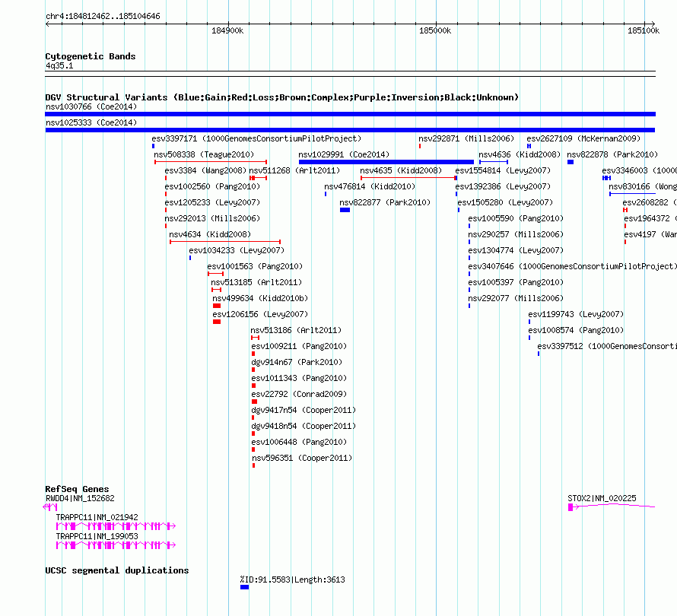The height and width of the screenshot is (616, 677).
Task: Open esv3397171 (1000GenomesConsortiumPilotProject) label
Action: (x=256, y=138)
